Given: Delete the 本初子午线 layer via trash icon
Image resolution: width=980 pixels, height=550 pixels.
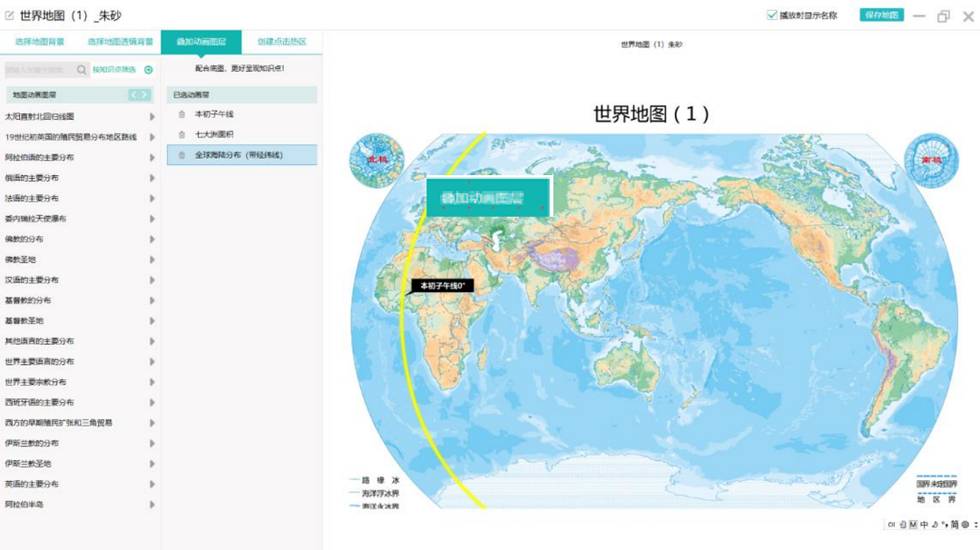Looking at the screenshot, I should 181,114.
